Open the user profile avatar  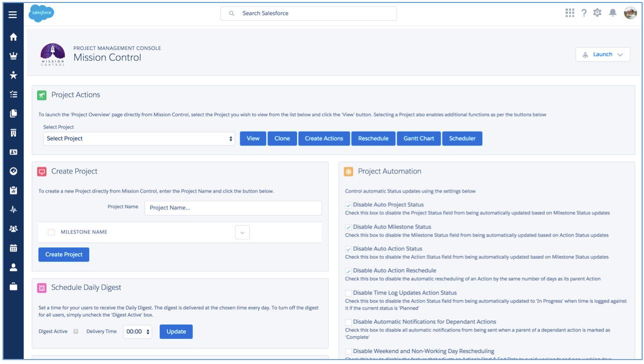click(x=630, y=14)
